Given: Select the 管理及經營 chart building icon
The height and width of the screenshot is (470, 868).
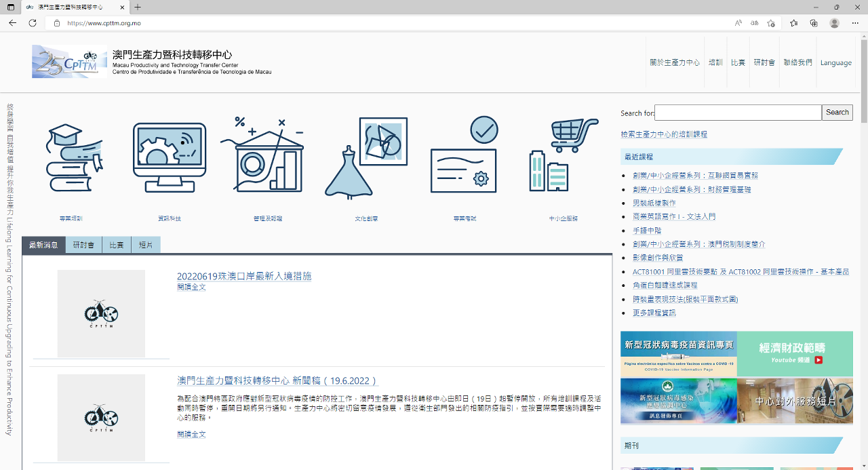Looking at the screenshot, I should (262, 156).
